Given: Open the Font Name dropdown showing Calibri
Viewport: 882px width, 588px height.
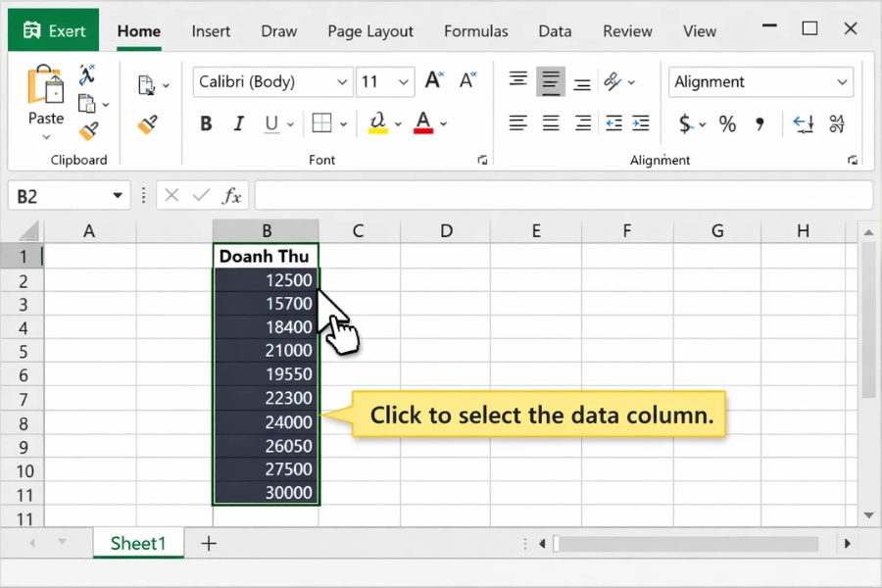Looking at the screenshot, I should pyautogui.click(x=272, y=82).
